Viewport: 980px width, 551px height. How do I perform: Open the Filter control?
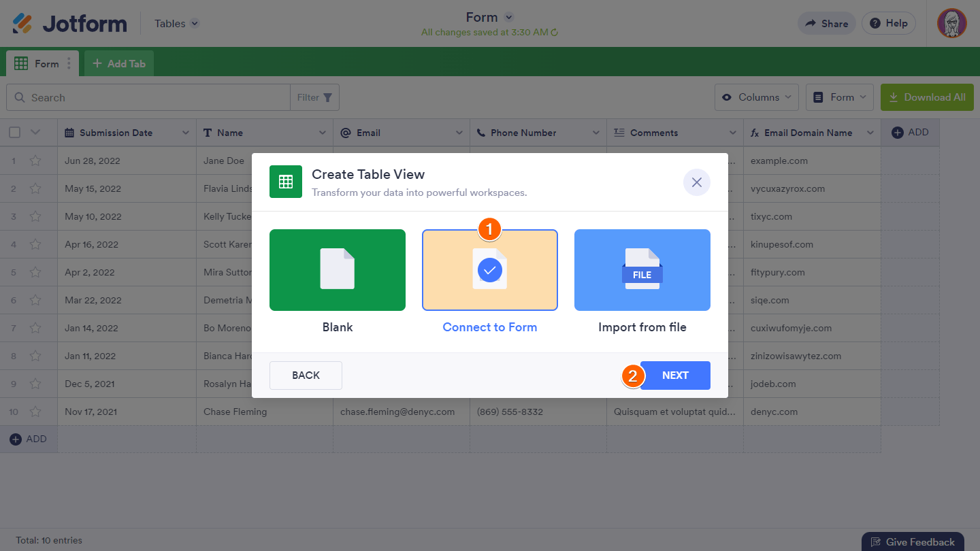click(x=314, y=97)
